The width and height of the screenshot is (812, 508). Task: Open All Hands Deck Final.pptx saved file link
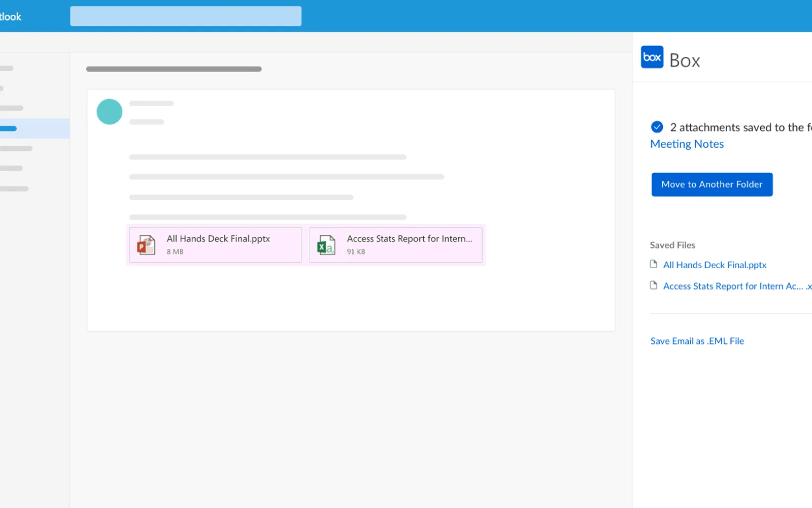(715, 265)
